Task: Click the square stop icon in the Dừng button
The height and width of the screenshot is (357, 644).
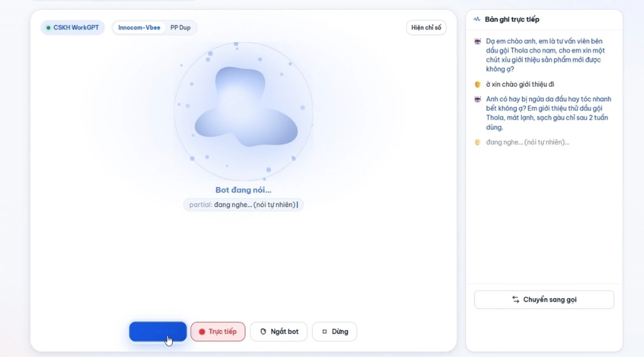Action: pos(325,331)
